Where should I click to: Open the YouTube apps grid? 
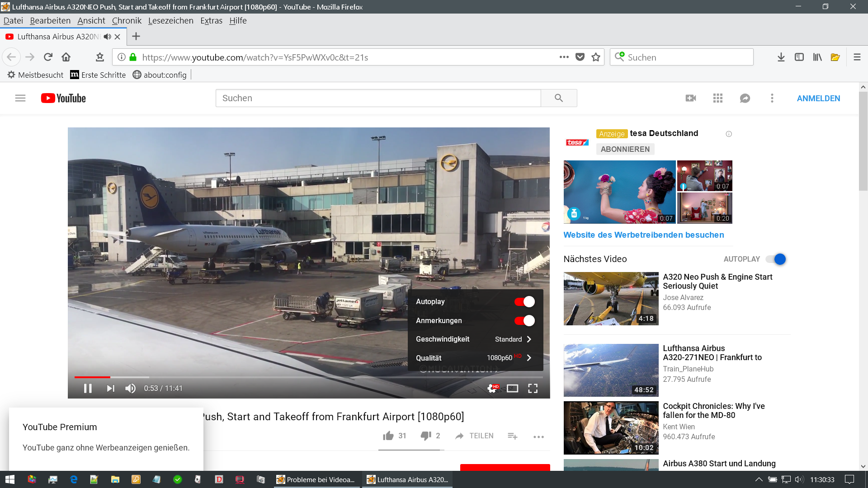(717, 98)
